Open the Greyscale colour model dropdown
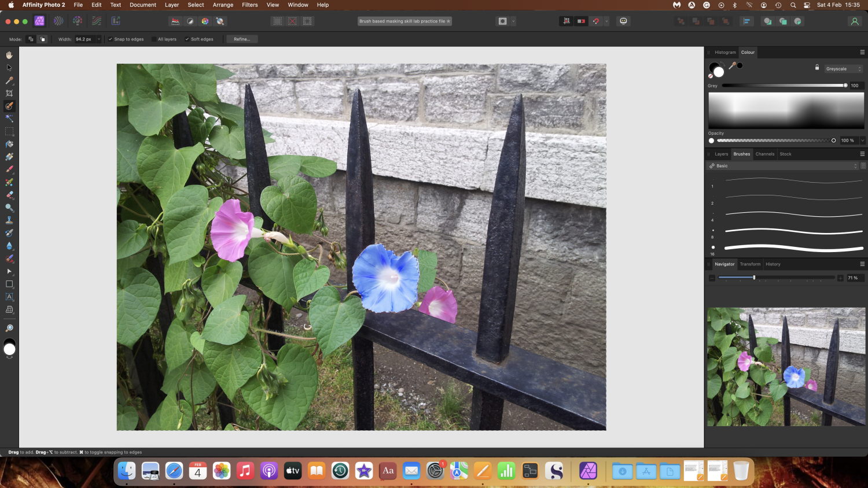Screen dimensions: 868x488 (843, 68)
